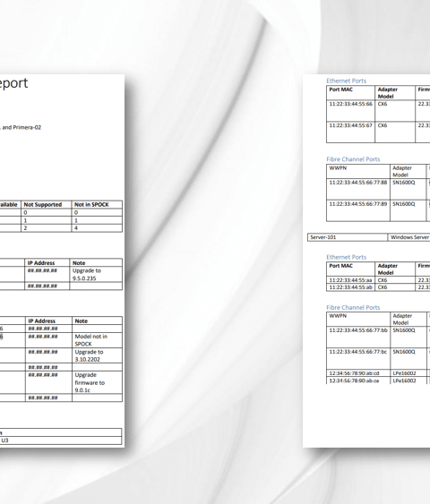Click the masked IP beside 'Model not in SPOCK'
The width and height of the screenshot is (430, 504).
(x=43, y=337)
